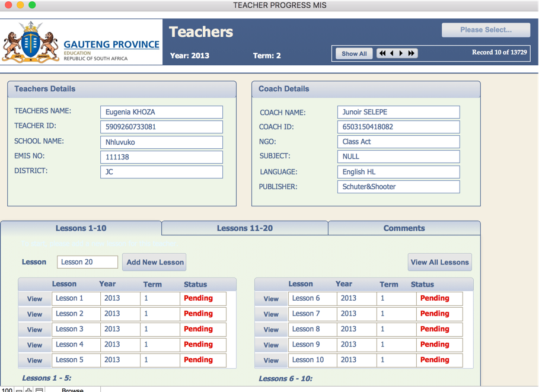
Task: Click View next to Lesson 10
Action: click(x=271, y=361)
